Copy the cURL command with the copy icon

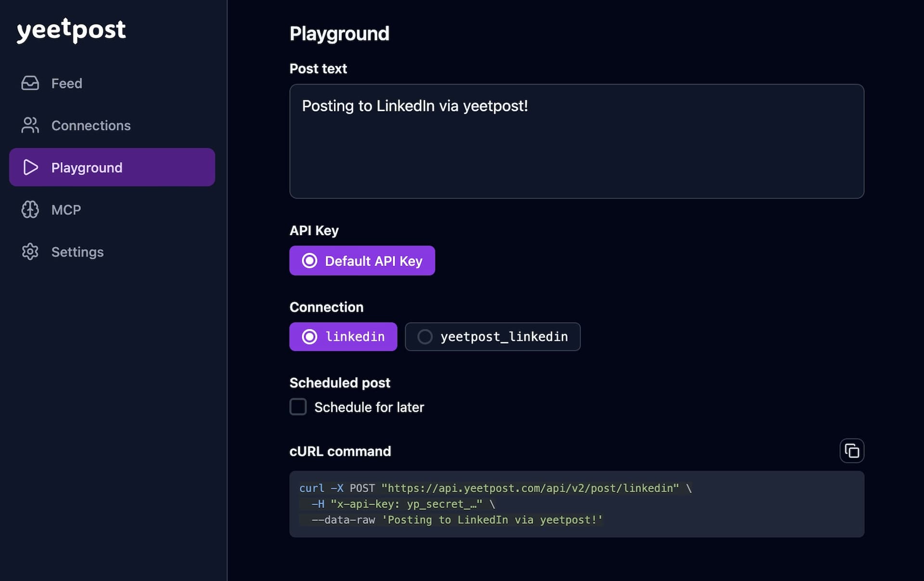(851, 451)
